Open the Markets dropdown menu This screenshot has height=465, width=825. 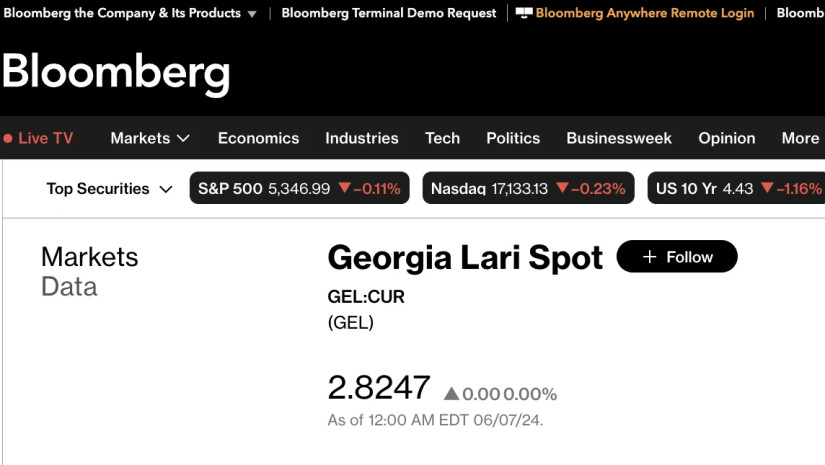[x=150, y=138]
